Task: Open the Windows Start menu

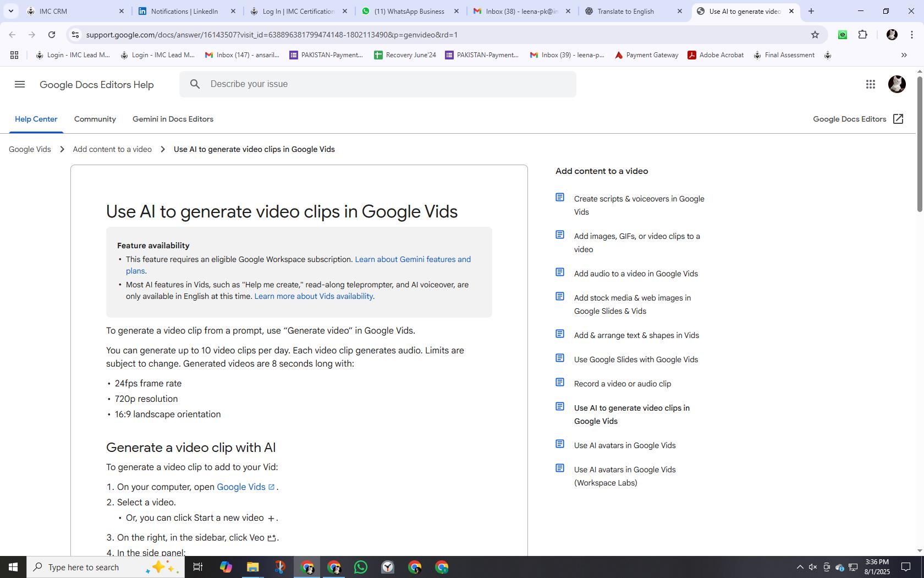Action: click(13, 567)
